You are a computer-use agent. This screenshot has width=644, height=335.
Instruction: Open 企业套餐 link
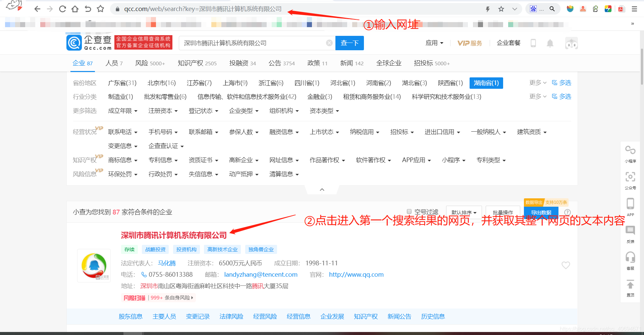508,43
